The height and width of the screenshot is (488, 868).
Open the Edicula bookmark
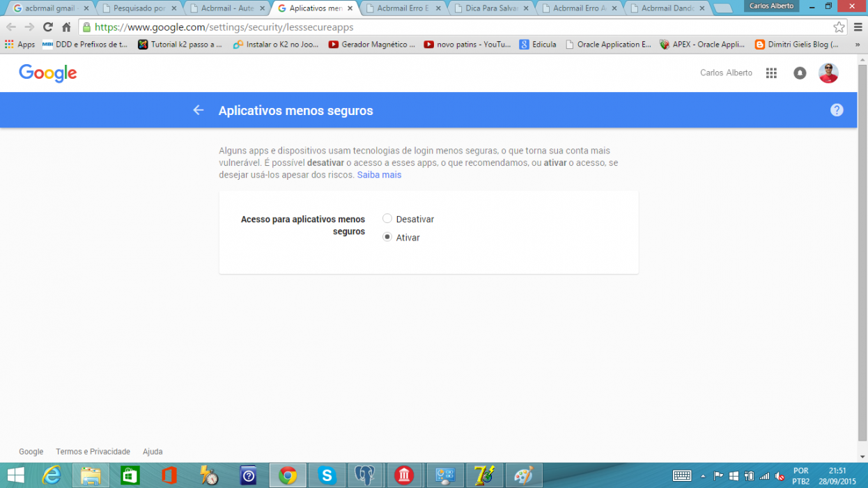coord(538,44)
